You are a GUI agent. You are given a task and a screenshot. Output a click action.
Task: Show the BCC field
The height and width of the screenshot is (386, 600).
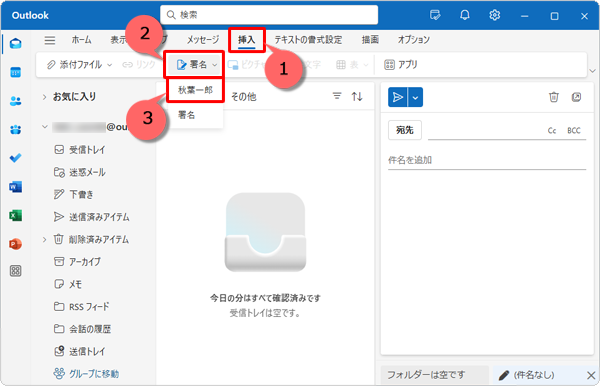tap(574, 131)
